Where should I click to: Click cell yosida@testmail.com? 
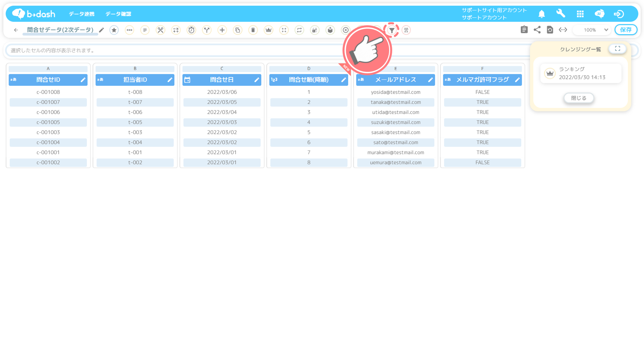coord(396,92)
